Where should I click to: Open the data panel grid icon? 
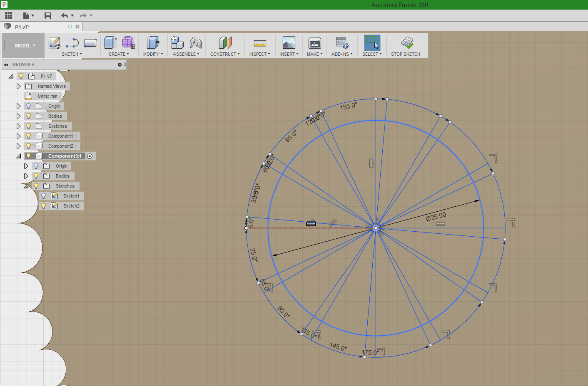[x=8, y=16]
